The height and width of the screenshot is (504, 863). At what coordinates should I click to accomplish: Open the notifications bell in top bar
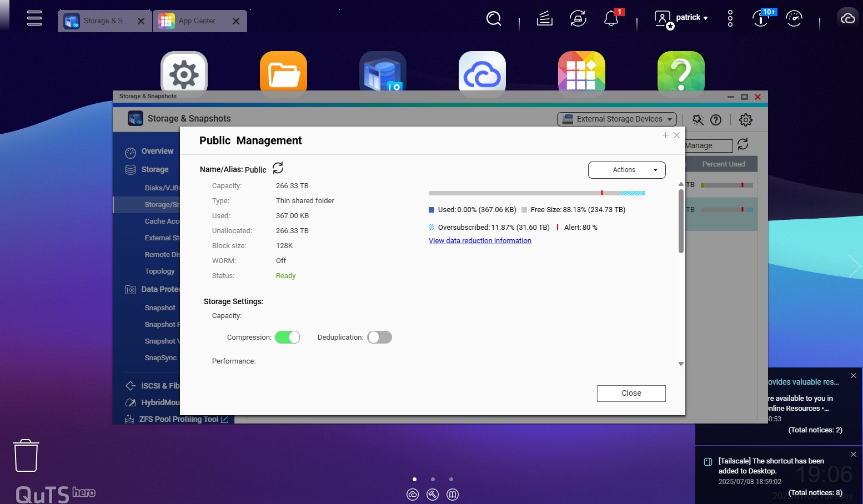[611, 18]
